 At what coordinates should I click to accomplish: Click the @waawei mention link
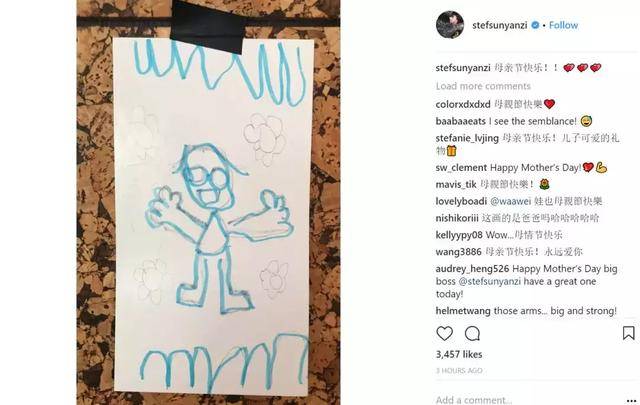tap(510, 201)
